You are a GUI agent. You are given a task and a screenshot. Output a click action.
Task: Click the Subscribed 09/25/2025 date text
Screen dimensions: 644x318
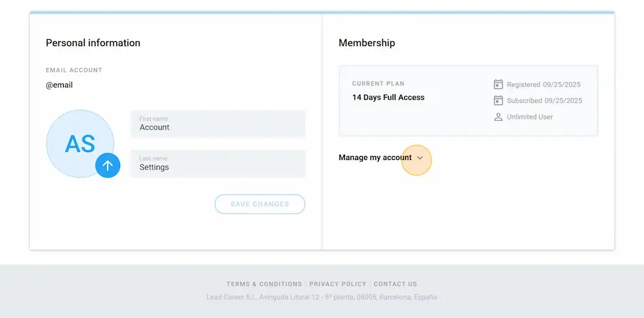(x=544, y=100)
